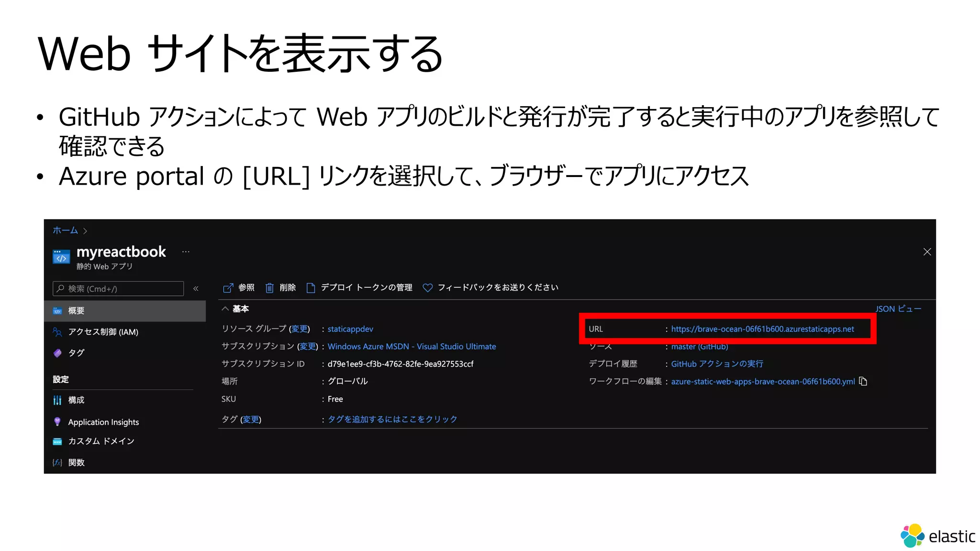Click the 概要 overview icon
The height and width of the screenshot is (551, 980).
pyautogui.click(x=57, y=311)
